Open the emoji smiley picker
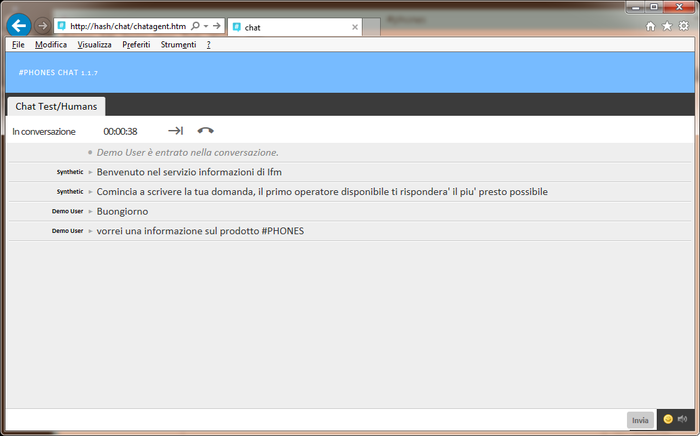 [668, 419]
